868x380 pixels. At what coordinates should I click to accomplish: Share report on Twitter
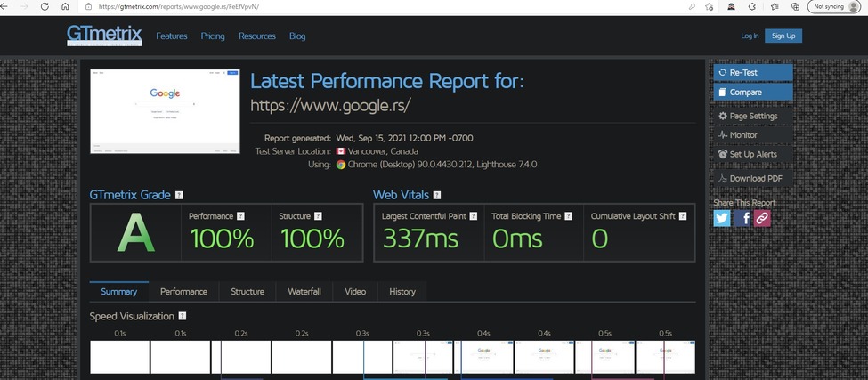click(722, 218)
